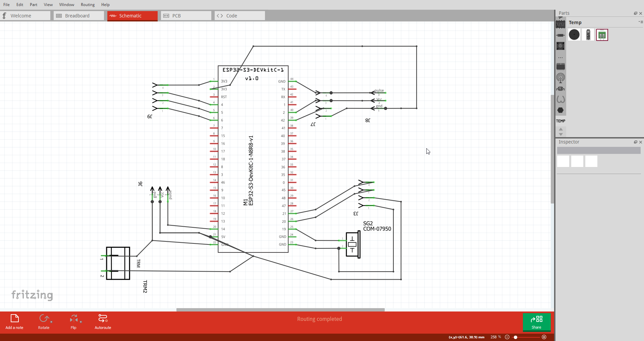Viewport: 644px width, 341px height.
Task: Open the diode-like component parts bin
Action: tap(560, 35)
